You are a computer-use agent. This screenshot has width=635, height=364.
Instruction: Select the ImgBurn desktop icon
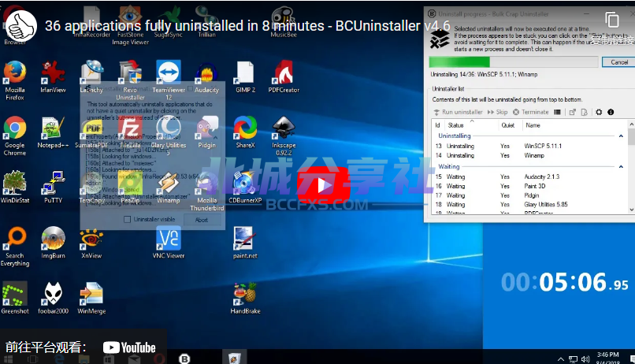pyautogui.click(x=53, y=243)
